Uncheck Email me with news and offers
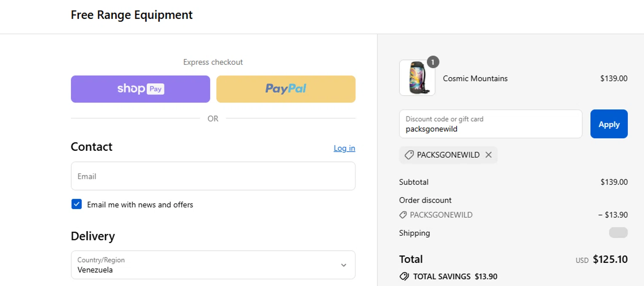Screen dimensions: 644x286 (76, 204)
